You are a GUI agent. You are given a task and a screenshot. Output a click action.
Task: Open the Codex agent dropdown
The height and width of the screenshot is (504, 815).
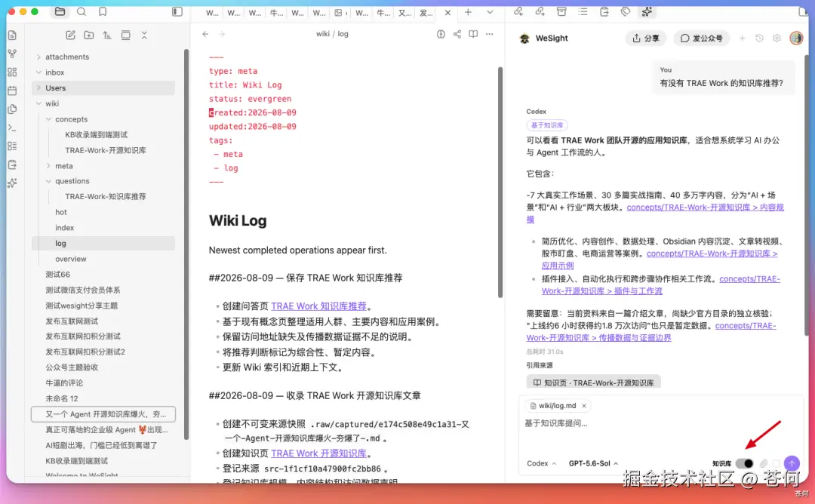(x=541, y=463)
